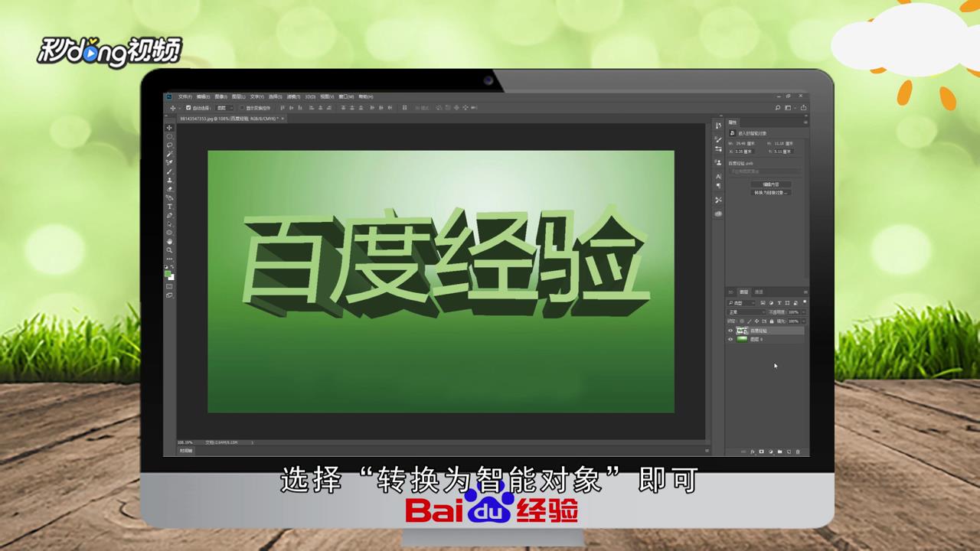The width and height of the screenshot is (980, 551).
Task: Hide the 图层 0 layer visibility eye
Action: pos(730,339)
